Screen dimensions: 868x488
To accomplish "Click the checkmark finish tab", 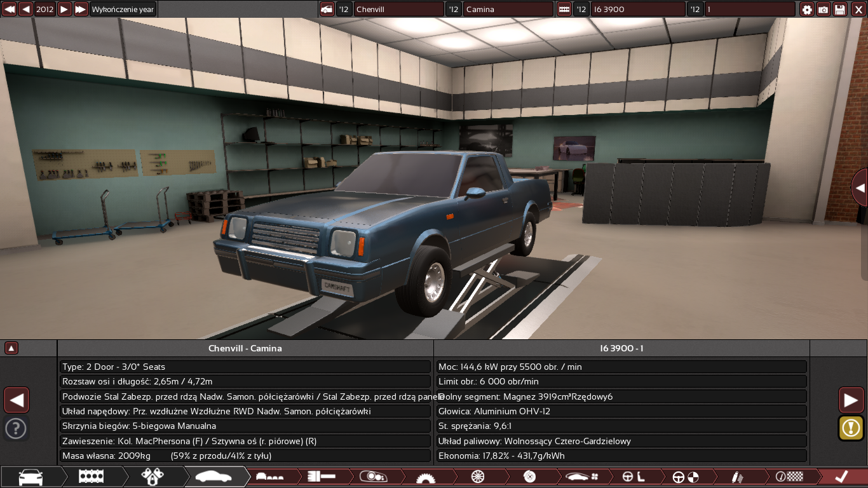I will (841, 477).
